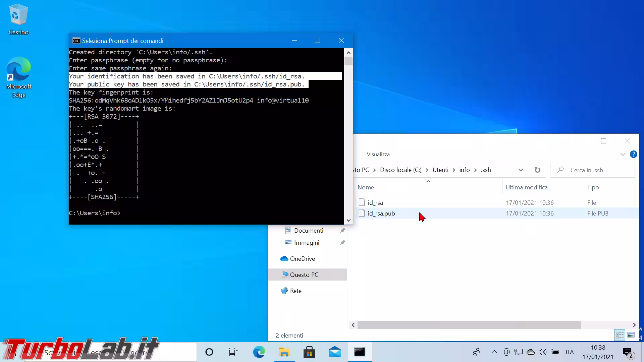Open OneDrive in navigation pane
The height and width of the screenshot is (362, 644).
(x=302, y=258)
